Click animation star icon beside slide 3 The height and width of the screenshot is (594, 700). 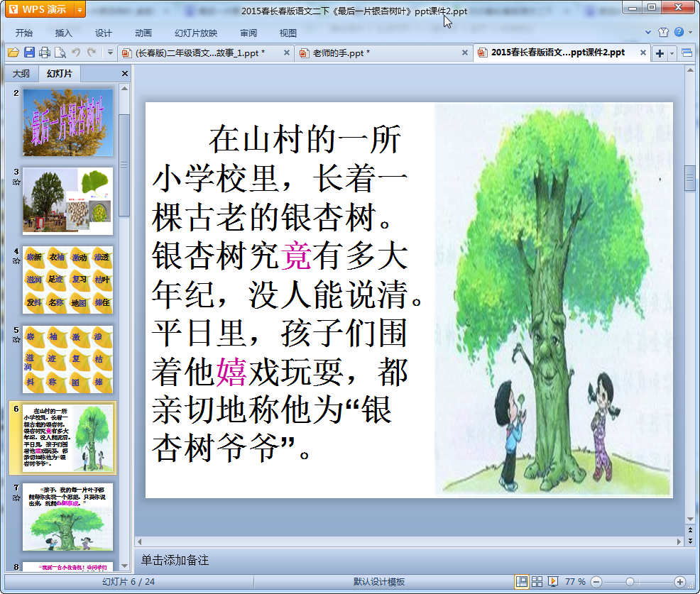point(16,182)
